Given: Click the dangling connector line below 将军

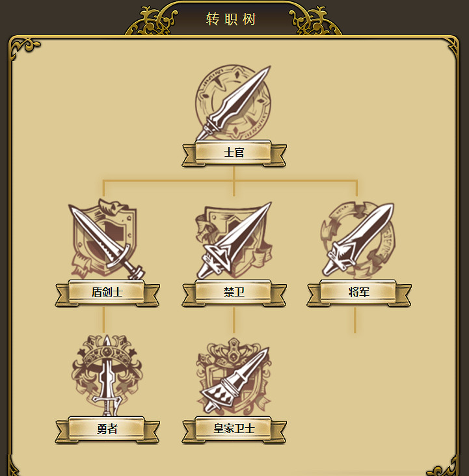Looking at the screenshot, I should click(x=355, y=320).
